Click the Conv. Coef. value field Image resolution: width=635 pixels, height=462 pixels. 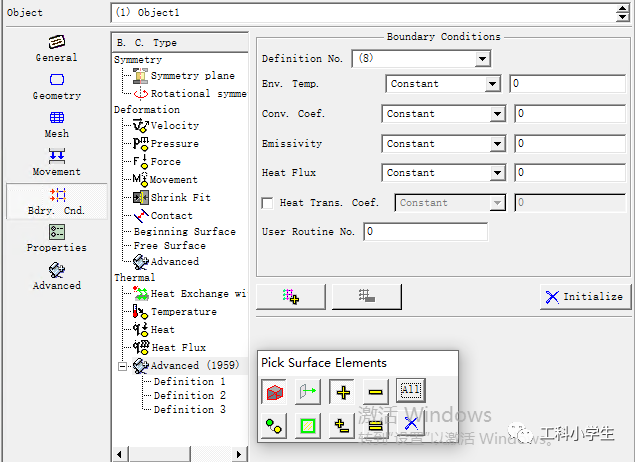[x=570, y=114]
